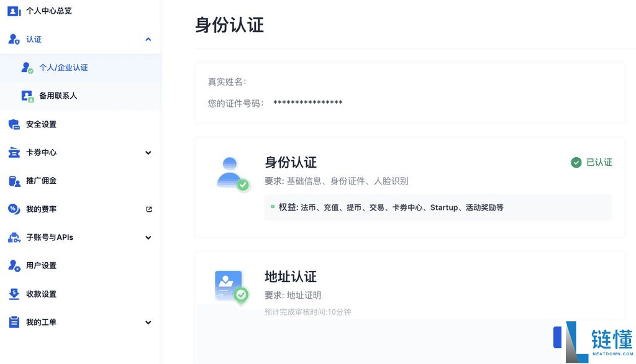Click the 已认证 status text
Image resolution: width=636 pixels, height=364 pixels.
click(x=599, y=162)
